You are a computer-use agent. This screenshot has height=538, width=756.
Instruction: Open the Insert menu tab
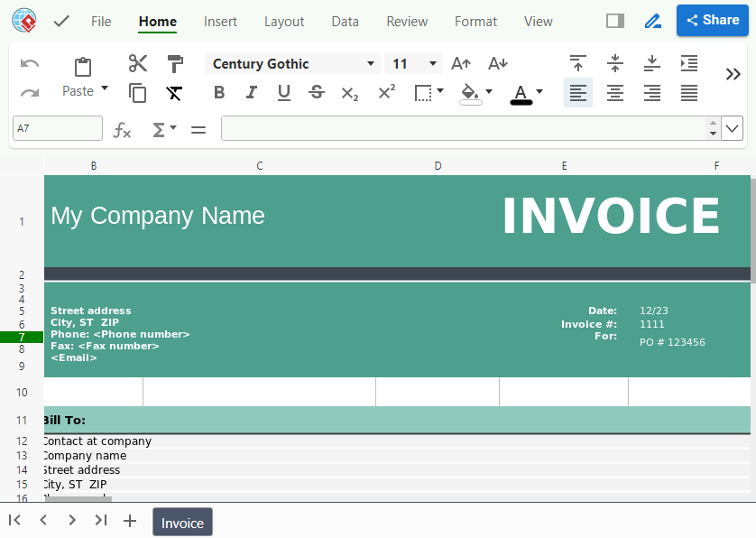point(220,22)
